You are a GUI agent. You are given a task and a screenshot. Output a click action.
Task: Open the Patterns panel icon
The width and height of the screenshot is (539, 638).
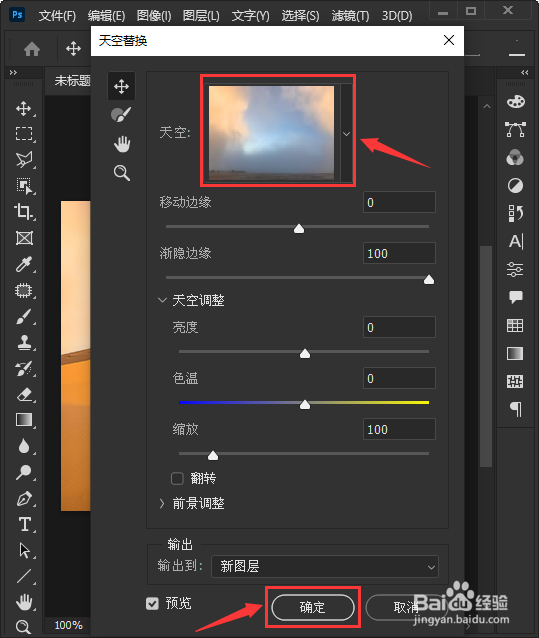click(515, 382)
